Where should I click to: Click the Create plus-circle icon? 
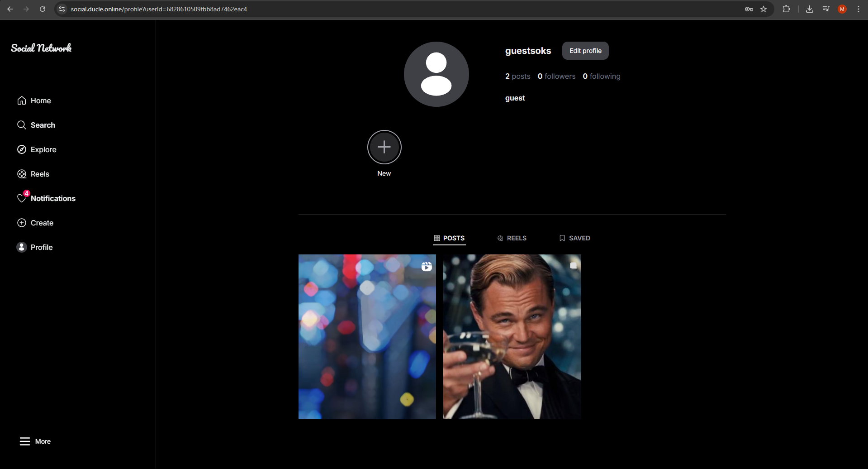(21, 223)
